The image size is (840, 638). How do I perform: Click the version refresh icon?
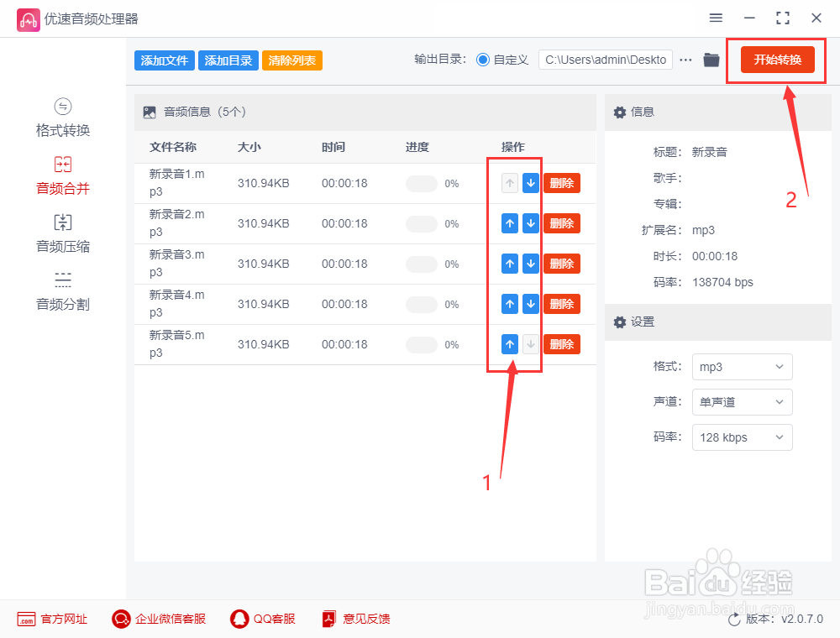(734, 620)
